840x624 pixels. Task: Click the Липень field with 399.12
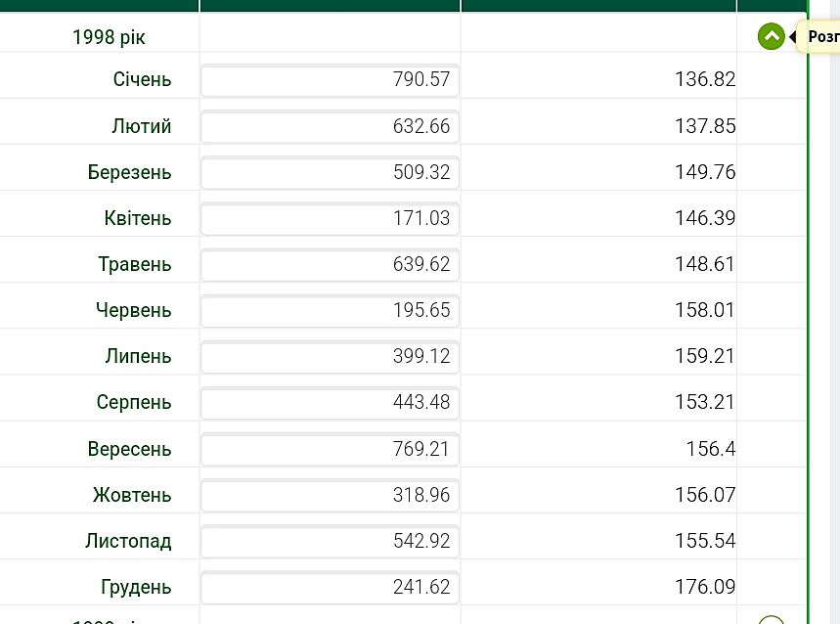click(x=330, y=356)
